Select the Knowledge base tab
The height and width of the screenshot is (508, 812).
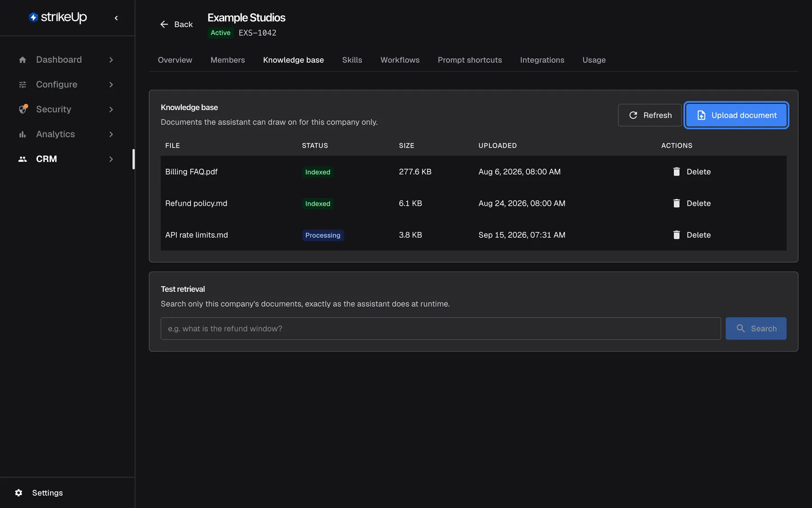point(294,60)
